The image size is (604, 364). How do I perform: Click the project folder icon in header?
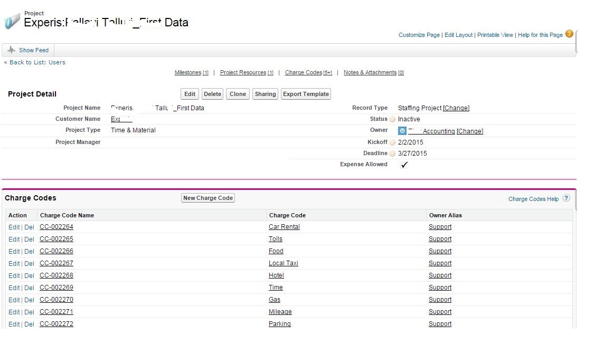click(x=12, y=22)
